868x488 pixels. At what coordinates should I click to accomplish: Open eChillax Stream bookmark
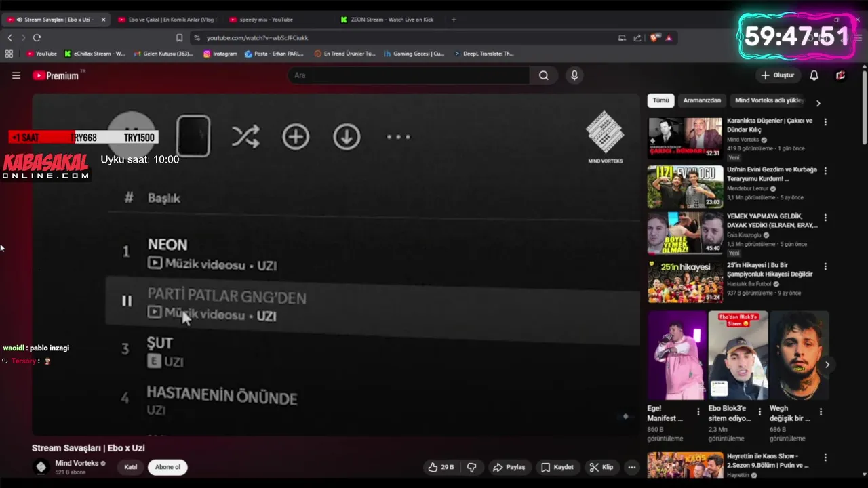94,54
